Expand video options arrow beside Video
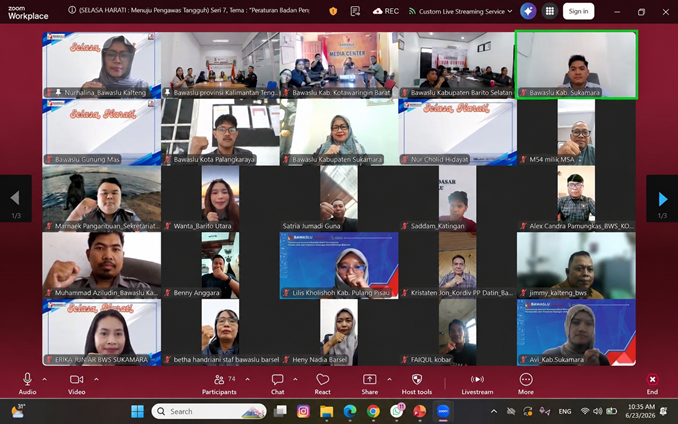This screenshot has width=678, height=424. point(96,379)
